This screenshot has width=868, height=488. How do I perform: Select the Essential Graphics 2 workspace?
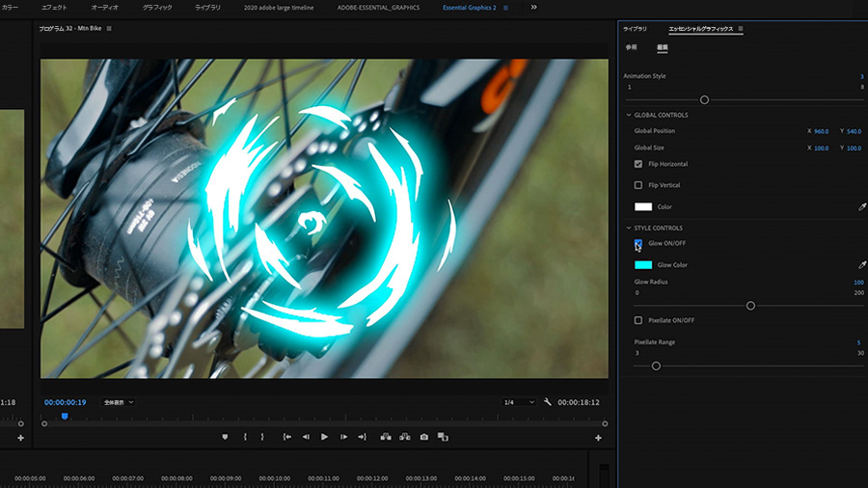(470, 8)
